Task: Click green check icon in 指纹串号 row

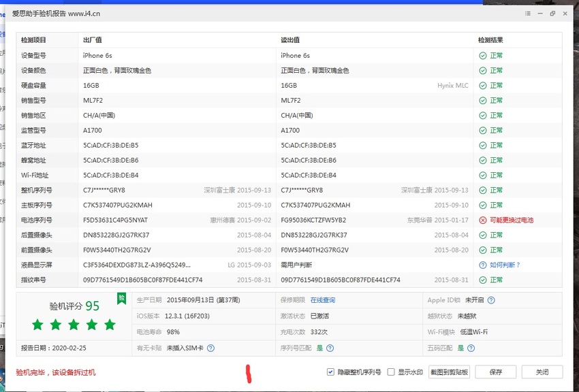Action: [483, 280]
